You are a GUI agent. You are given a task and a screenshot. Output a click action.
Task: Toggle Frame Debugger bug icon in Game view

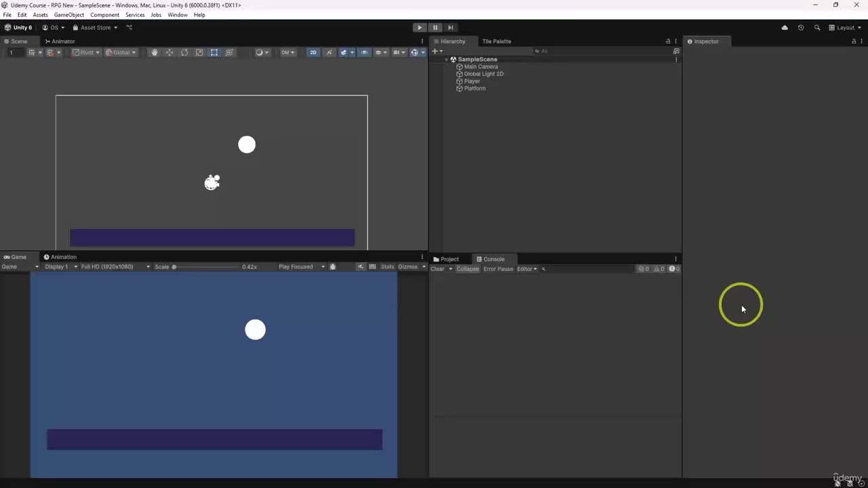pyautogui.click(x=333, y=267)
